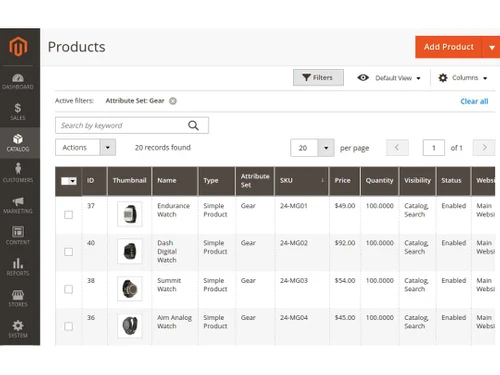Select the Summit Watch row checkbox

[69, 289]
